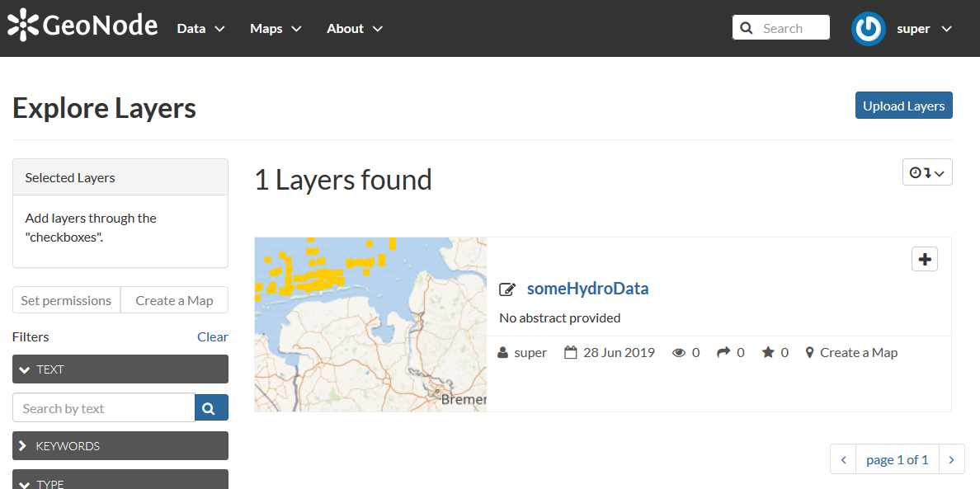
Task: Click the star rating icon
Action: pos(768,352)
